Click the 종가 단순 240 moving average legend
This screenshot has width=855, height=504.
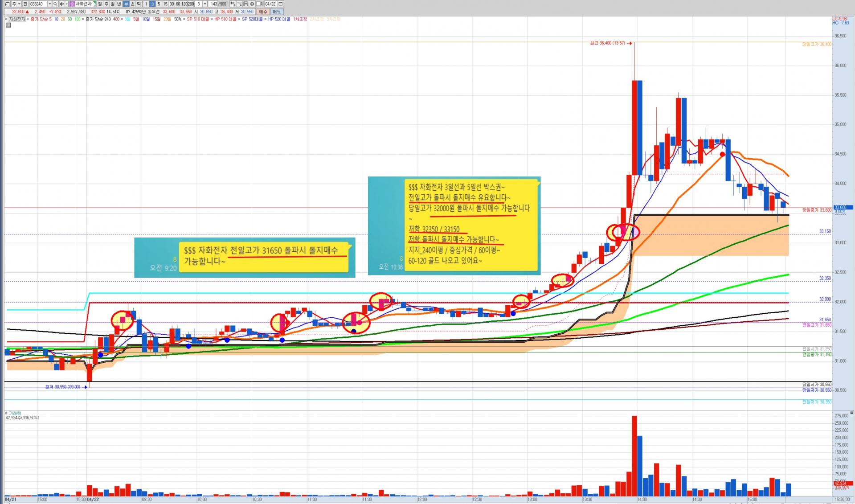pos(98,19)
